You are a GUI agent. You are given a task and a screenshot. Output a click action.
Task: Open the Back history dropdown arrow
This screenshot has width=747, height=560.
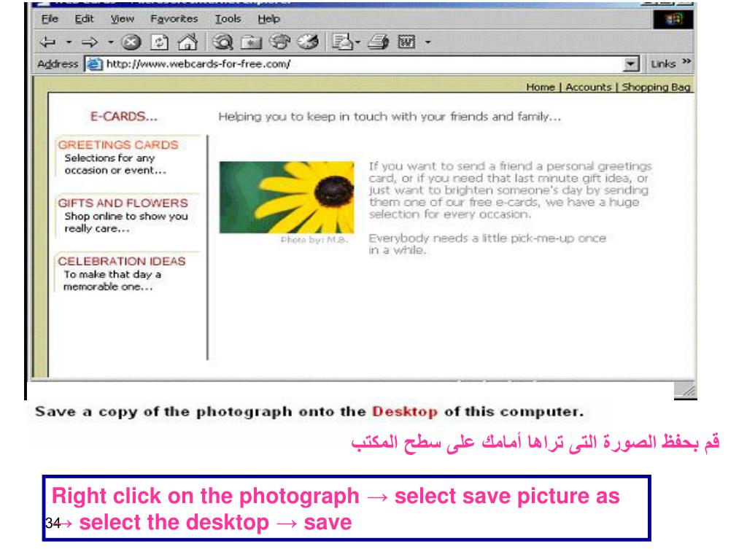point(69,42)
